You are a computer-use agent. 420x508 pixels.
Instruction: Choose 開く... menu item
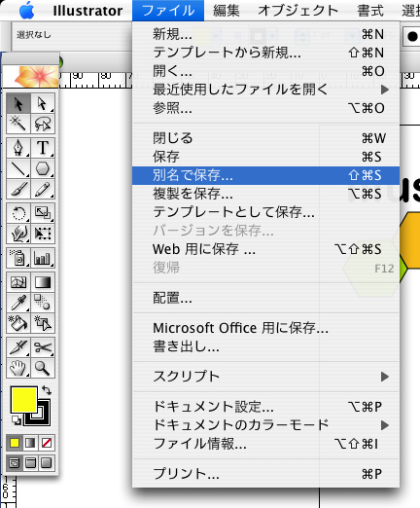[x=265, y=71]
